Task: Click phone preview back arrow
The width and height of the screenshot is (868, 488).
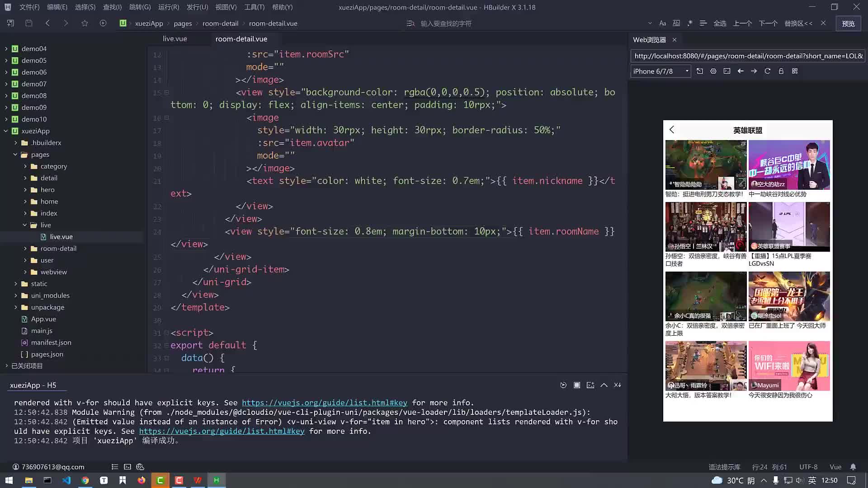Action: point(672,130)
